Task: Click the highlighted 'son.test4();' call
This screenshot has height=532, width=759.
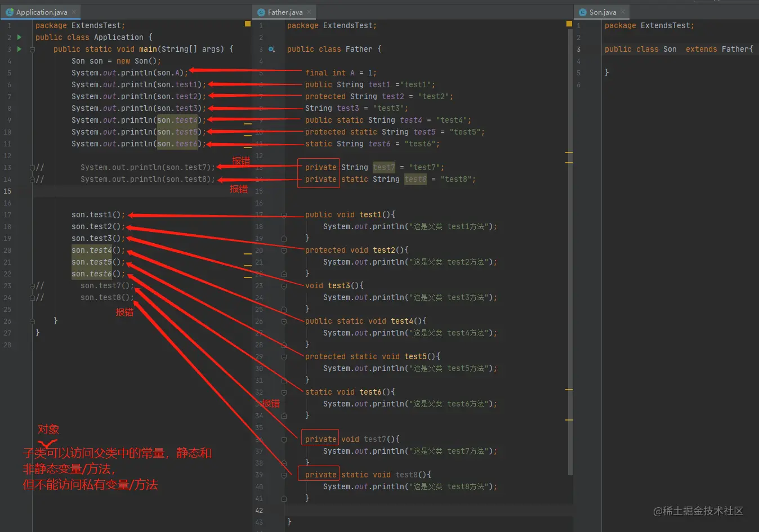Action: tap(98, 250)
